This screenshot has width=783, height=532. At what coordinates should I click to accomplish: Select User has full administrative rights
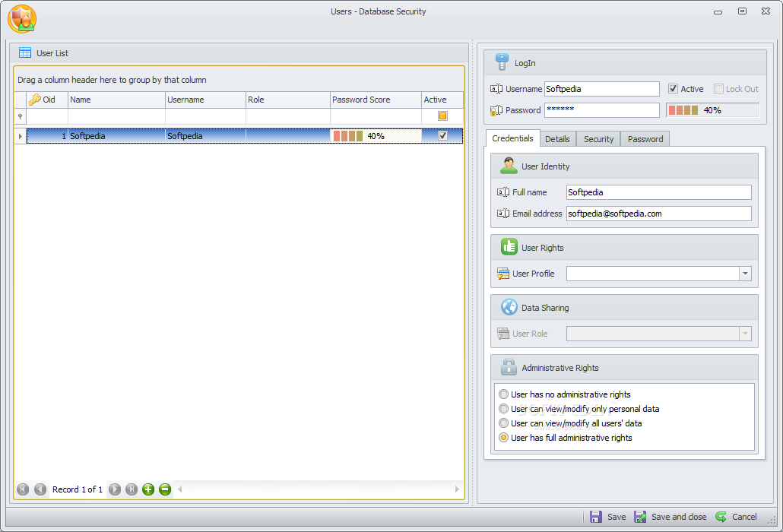[566, 438]
